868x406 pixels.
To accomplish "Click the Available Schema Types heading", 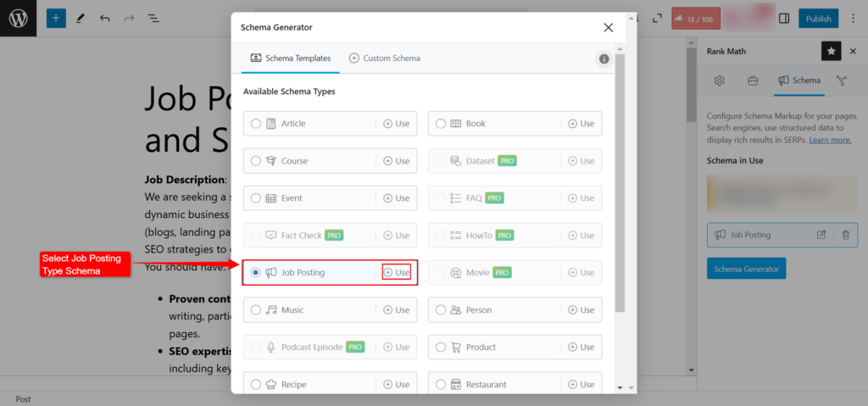I will click(x=289, y=92).
